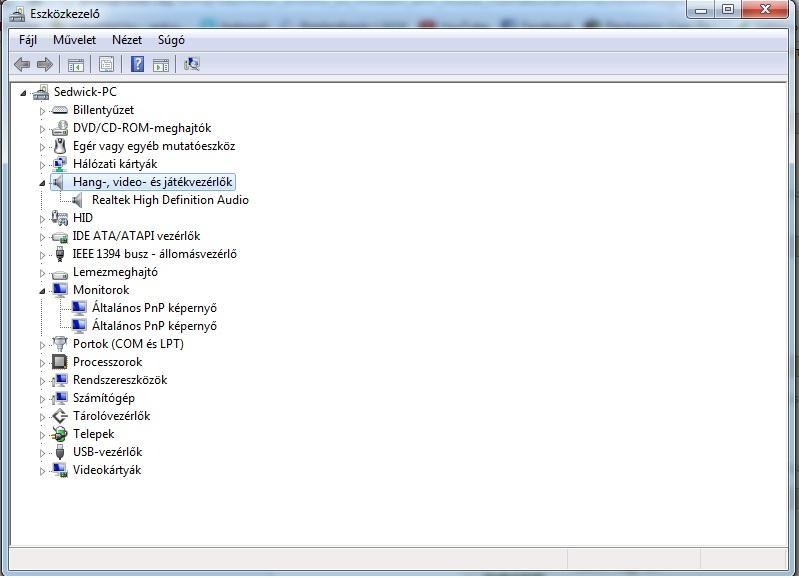Click the battery icon beside Telepek

pos(60,434)
